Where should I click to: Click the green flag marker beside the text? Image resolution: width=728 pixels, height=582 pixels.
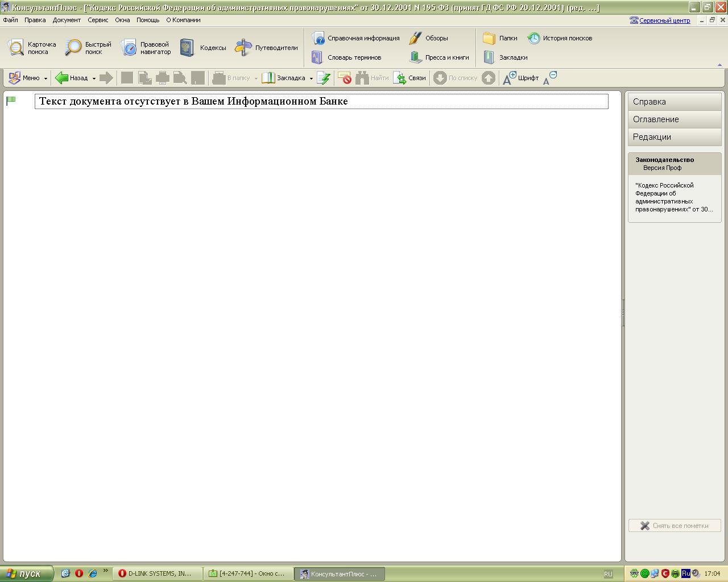pos(11,101)
